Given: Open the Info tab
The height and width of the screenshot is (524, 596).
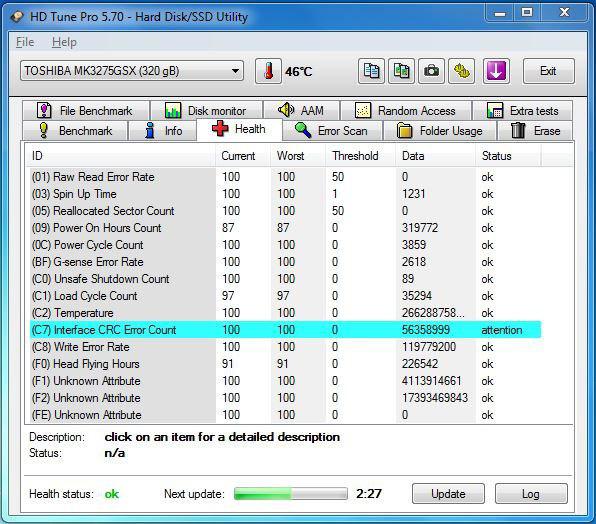Looking at the screenshot, I should (x=163, y=131).
